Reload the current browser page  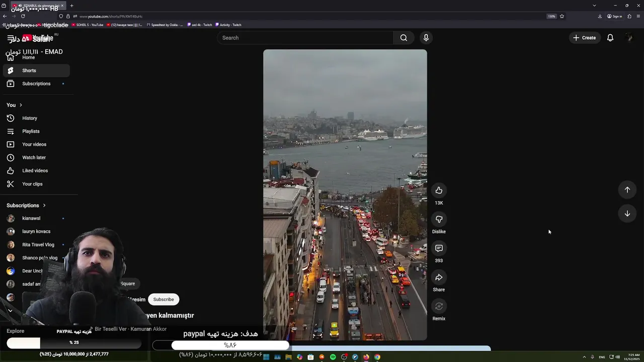tap(23, 16)
